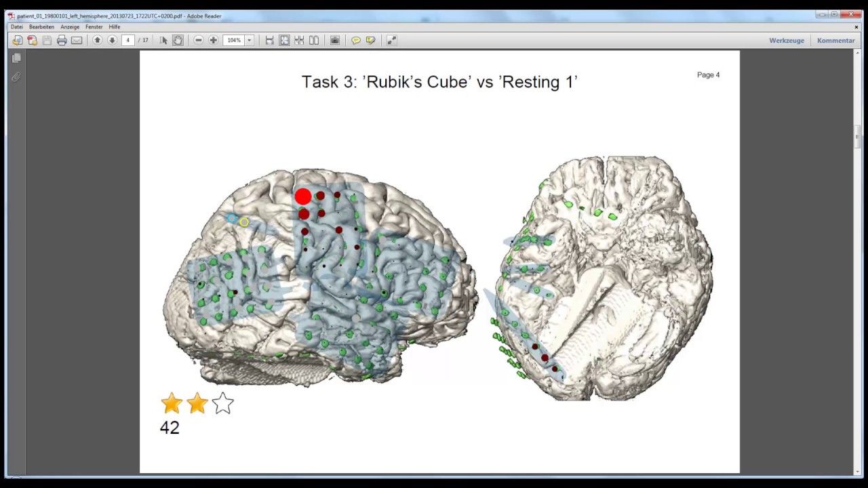Click the snapshot camera icon
Viewport: 868px width, 488px height.
click(x=335, y=41)
